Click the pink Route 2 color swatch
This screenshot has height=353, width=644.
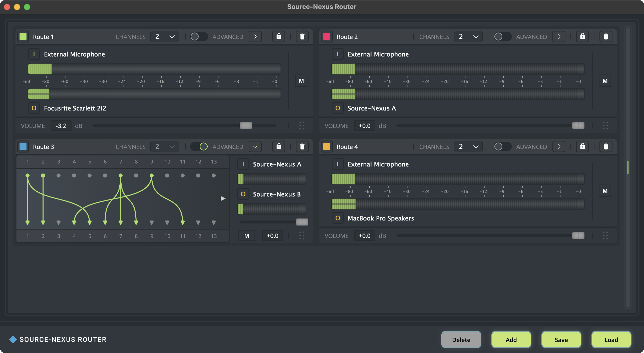pos(327,36)
